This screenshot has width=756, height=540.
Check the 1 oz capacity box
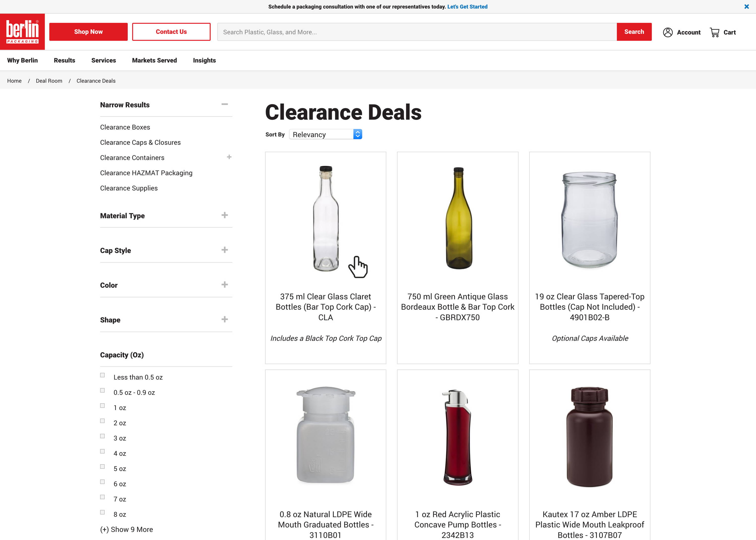tap(102, 406)
